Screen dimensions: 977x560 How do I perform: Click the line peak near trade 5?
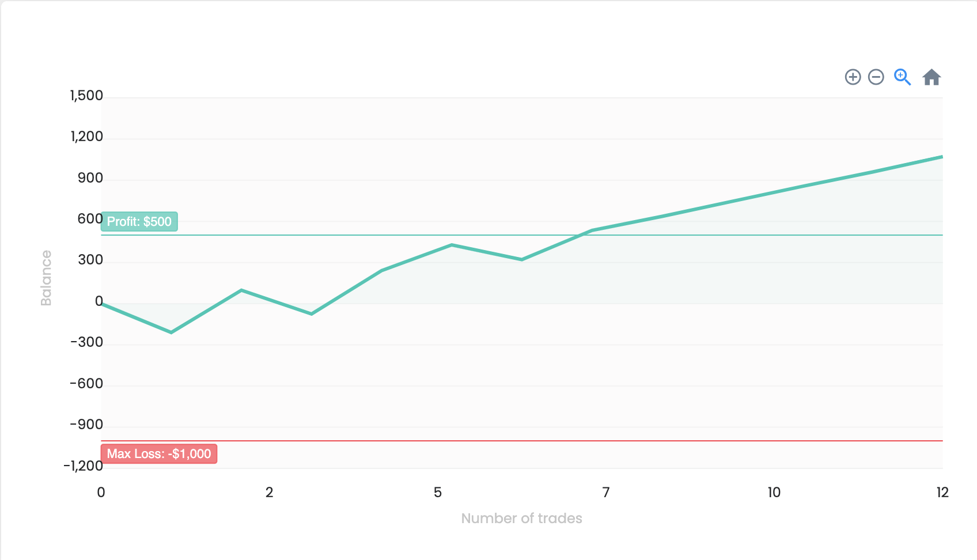pyautogui.click(x=452, y=245)
